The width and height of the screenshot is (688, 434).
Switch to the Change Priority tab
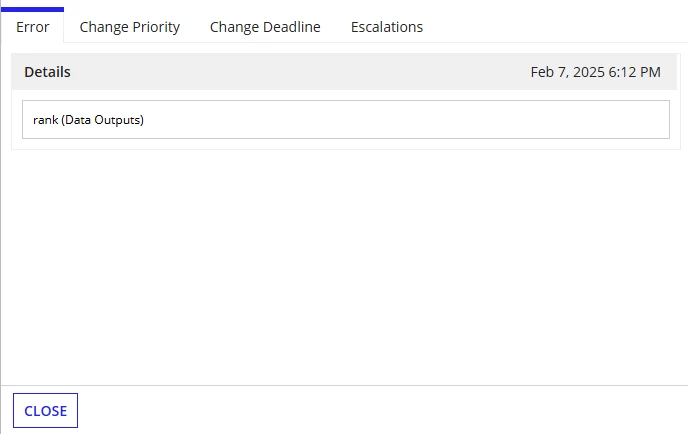[129, 27]
